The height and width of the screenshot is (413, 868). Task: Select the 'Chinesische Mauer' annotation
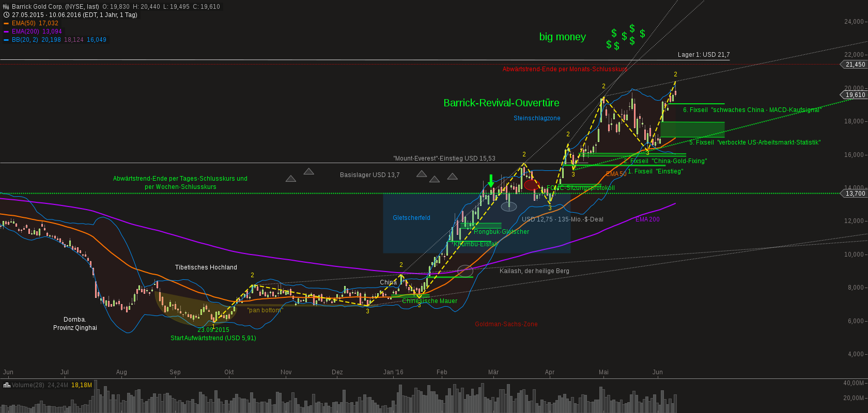[x=430, y=301]
